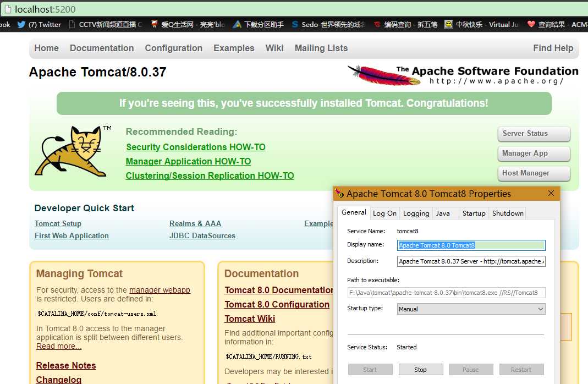
Task: Click Find Help in navigation bar
Action: pos(553,48)
